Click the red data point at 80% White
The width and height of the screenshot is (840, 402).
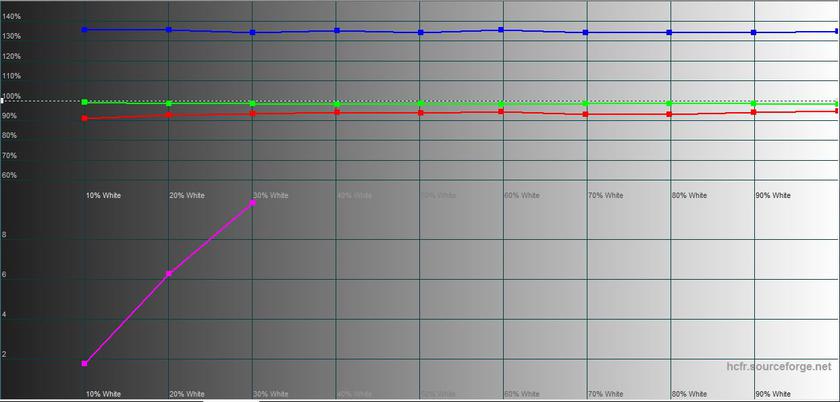click(670, 115)
